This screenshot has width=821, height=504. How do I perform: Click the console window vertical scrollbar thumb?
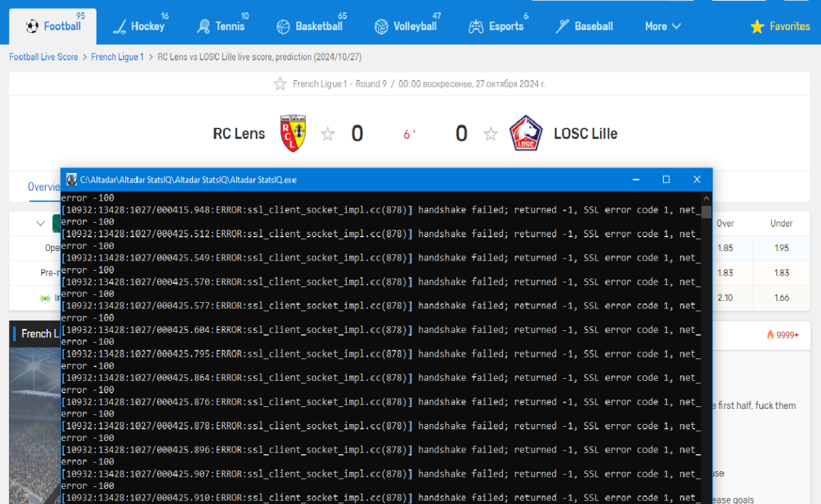coord(706,211)
